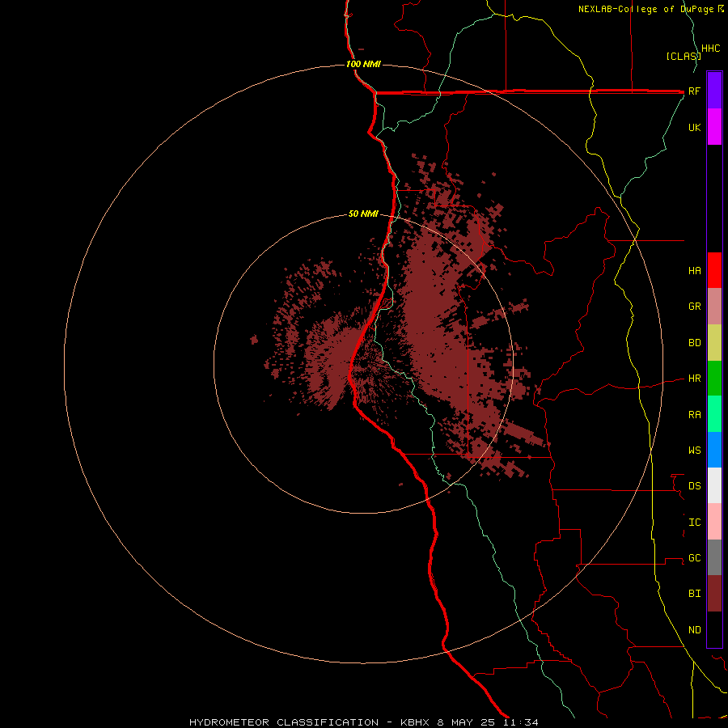Click the HHC product code label

711,49
